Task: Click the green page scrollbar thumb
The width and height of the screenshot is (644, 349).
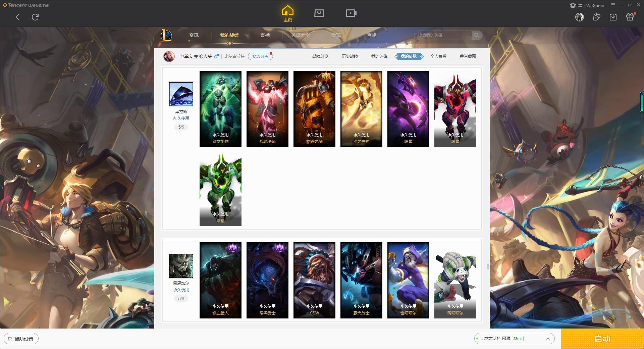Action: 642,102
